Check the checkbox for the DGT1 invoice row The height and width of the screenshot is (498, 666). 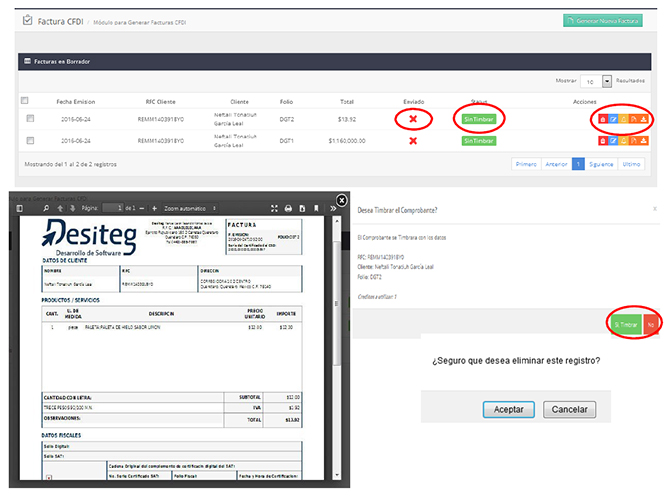30,140
